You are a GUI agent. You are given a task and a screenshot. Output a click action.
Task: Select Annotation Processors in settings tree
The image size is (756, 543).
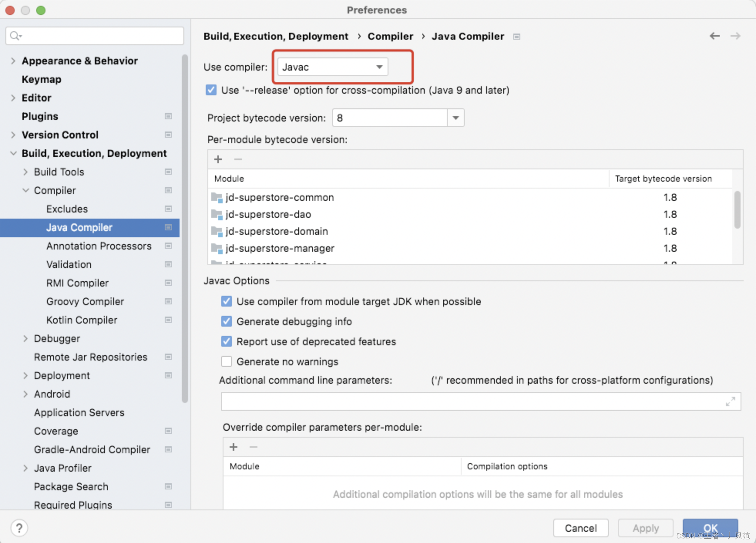[99, 246]
